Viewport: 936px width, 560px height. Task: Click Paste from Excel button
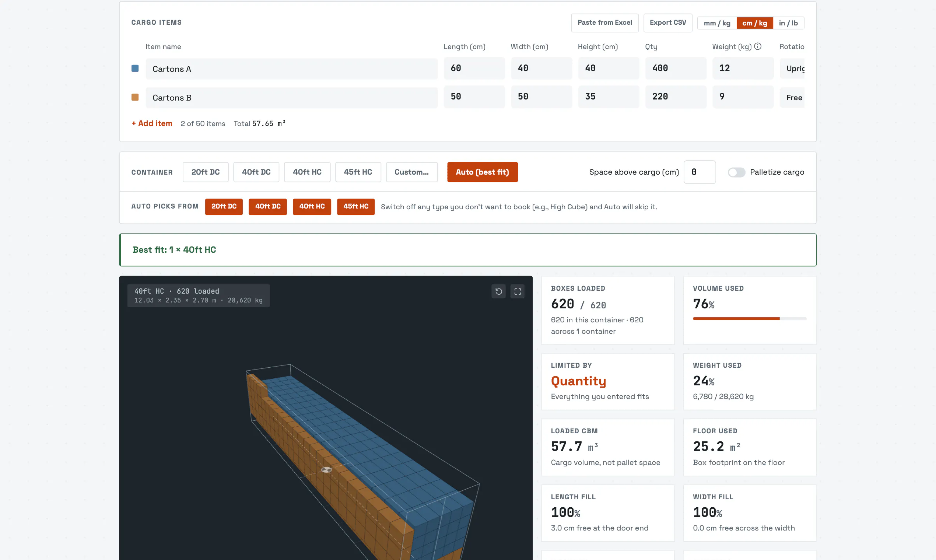pyautogui.click(x=605, y=22)
